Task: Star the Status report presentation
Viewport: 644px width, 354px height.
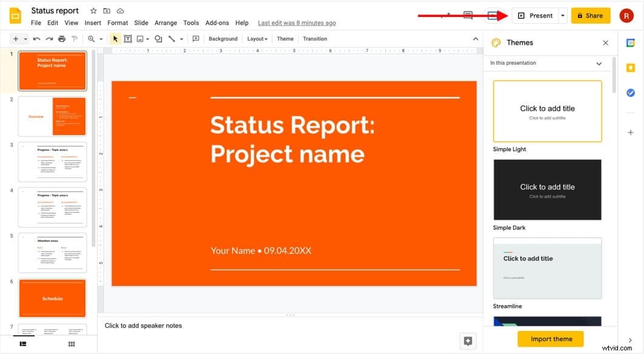Action: tap(93, 10)
